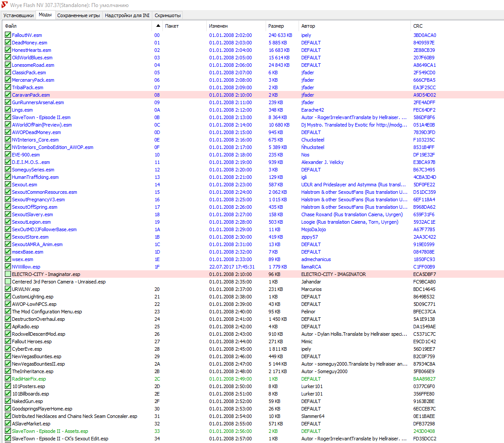The height and width of the screenshot is (443, 504).
Task: Select the SlaveTown - Episode II - Assets.esp row
Action: click(x=50, y=431)
